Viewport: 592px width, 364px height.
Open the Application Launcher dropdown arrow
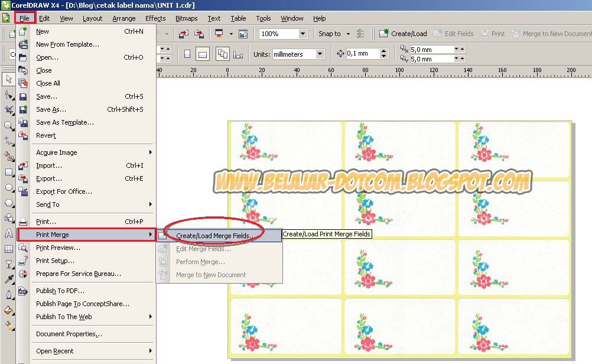231,34
